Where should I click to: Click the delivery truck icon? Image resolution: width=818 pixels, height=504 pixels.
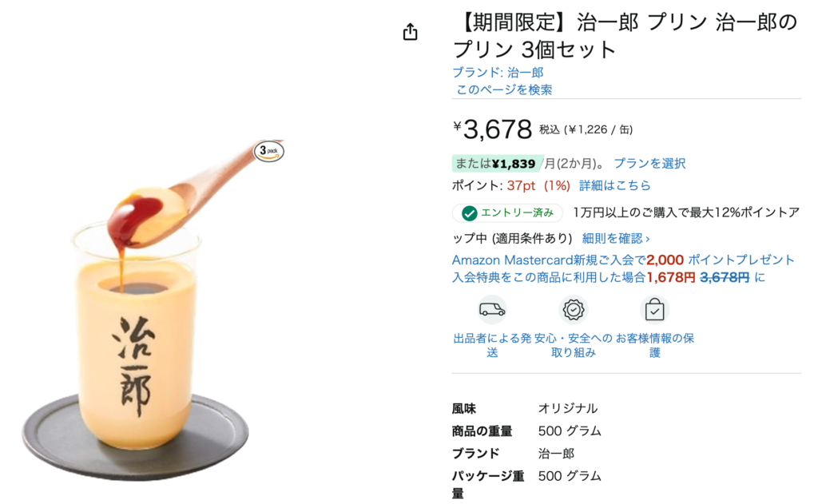(x=492, y=309)
